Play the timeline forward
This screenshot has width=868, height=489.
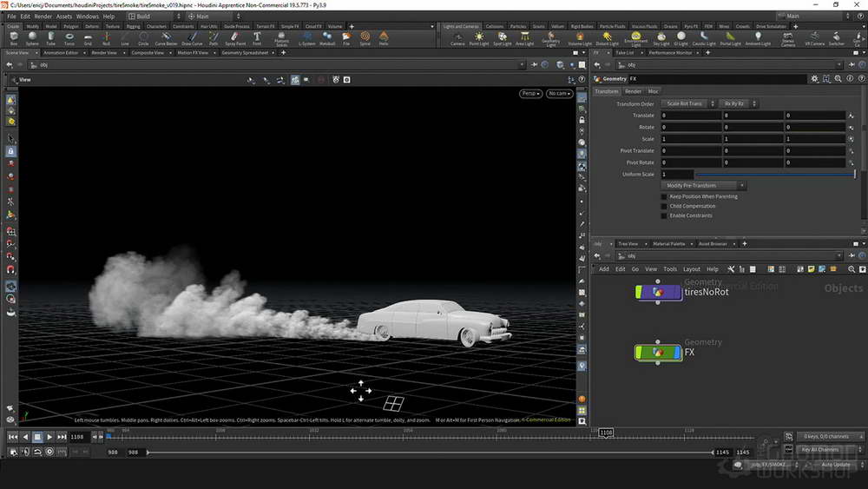tap(49, 437)
